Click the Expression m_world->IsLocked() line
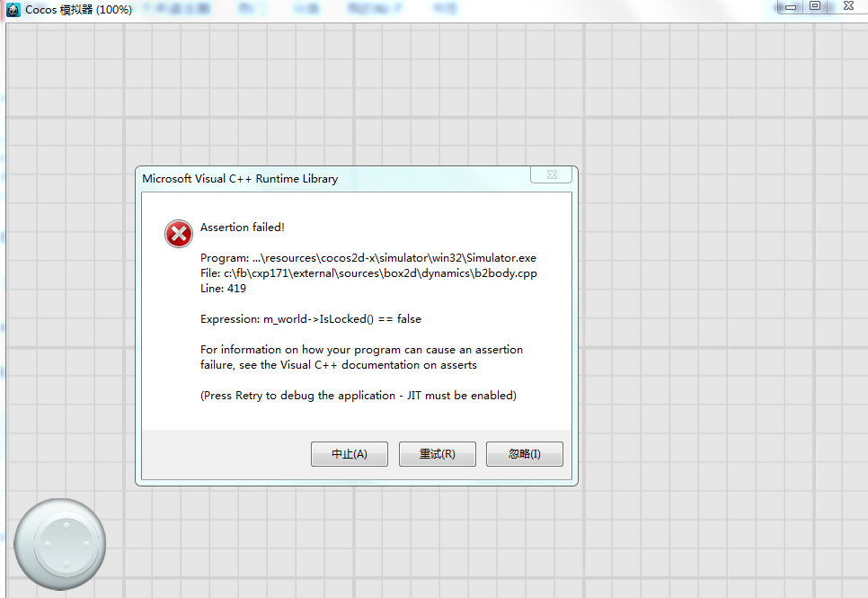 tap(311, 319)
